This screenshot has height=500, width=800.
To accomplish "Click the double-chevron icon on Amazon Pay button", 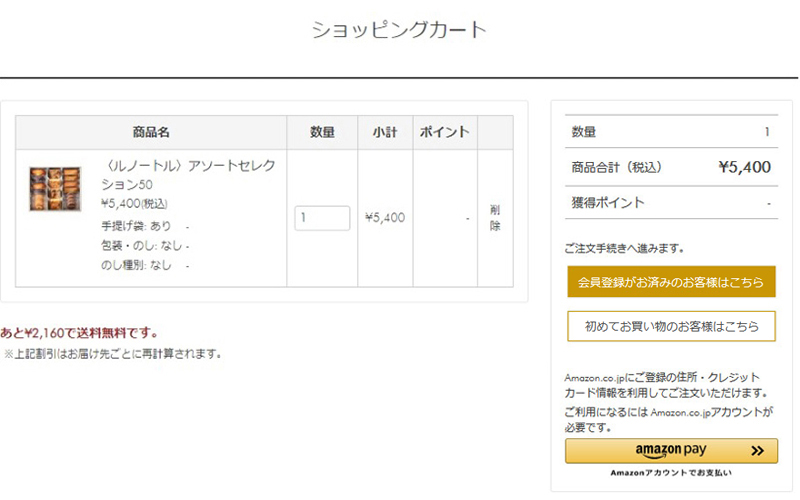I will tap(757, 451).
